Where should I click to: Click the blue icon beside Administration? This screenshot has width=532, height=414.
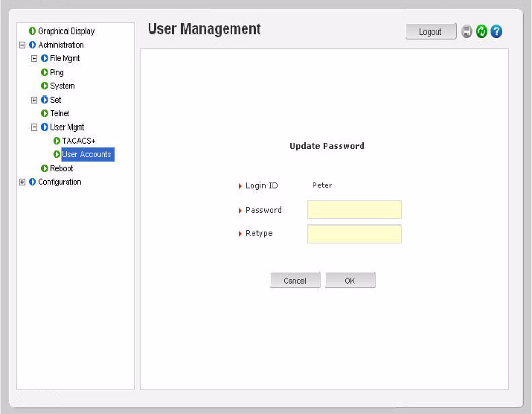tap(32, 45)
